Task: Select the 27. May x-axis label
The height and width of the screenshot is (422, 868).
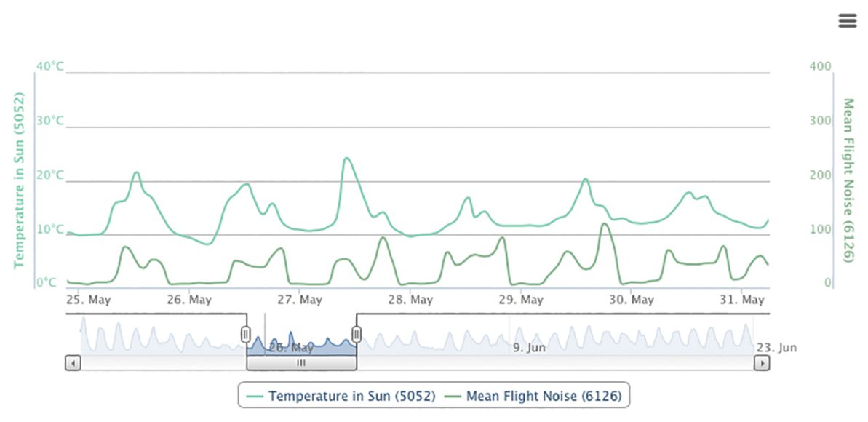Action: pyautogui.click(x=300, y=300)
